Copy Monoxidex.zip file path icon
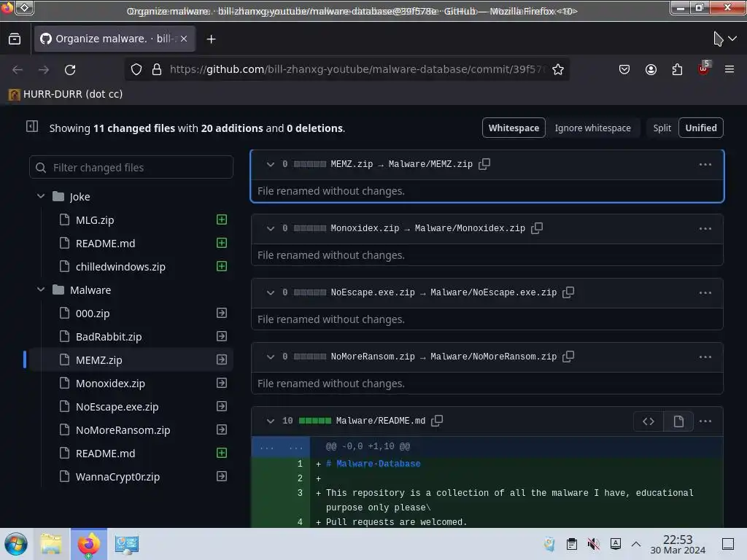This screenshot has height=560, width=747. 537,228
